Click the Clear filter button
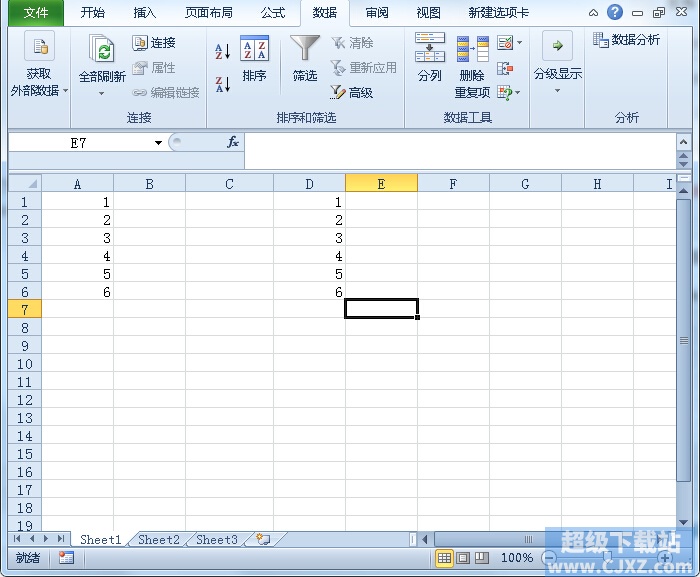The image size is (700, 577). tap(352, 43)
